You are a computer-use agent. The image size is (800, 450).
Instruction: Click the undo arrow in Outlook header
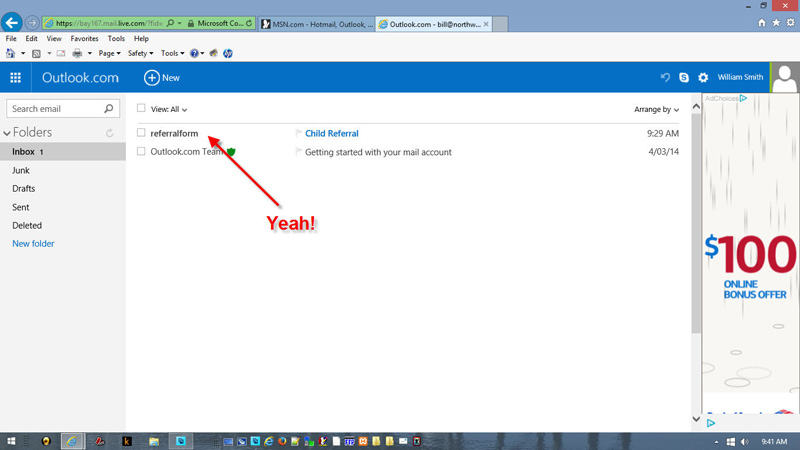pyautogui.click(x=665, y=77)
